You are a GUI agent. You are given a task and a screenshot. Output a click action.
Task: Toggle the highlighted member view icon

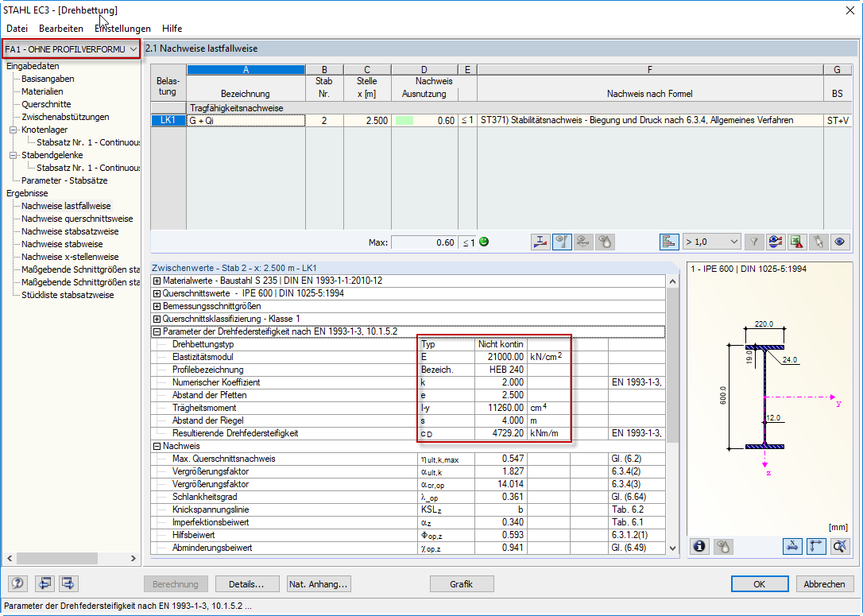[x=562, y=242]
